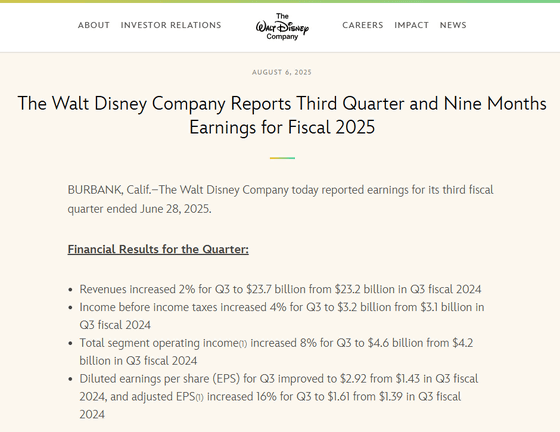Click the August 6, 2025 date label
Screen dimensions: 560x432
[282, 72]
